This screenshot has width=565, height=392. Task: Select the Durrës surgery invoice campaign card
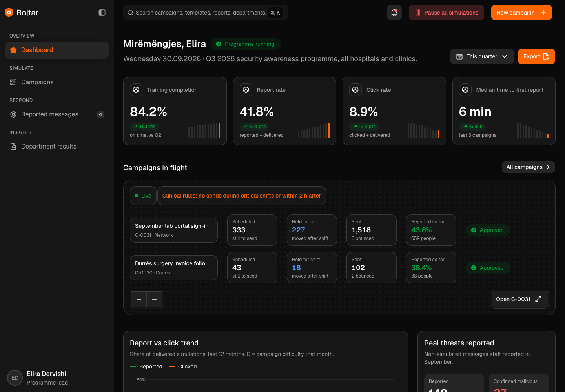(x=174, y=268)
